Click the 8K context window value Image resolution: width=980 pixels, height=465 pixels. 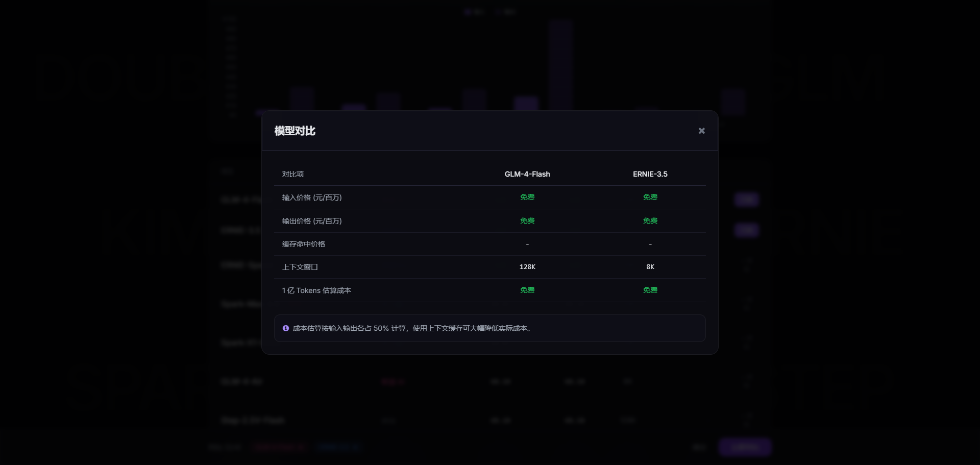(650, 267)
